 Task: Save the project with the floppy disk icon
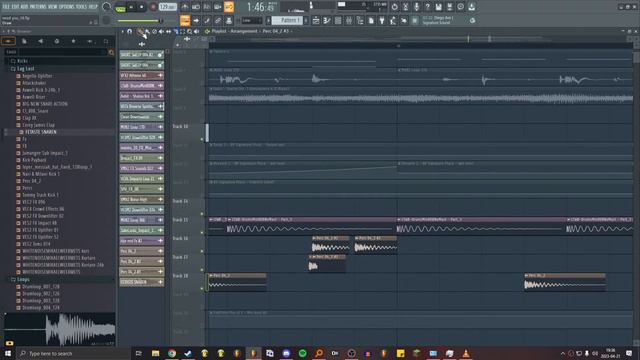[x=438, y=7]
